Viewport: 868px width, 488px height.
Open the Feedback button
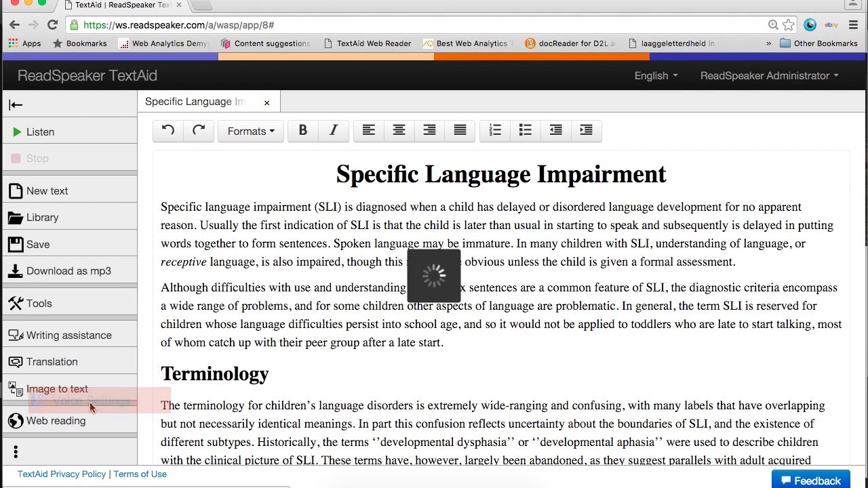point(810,480)
